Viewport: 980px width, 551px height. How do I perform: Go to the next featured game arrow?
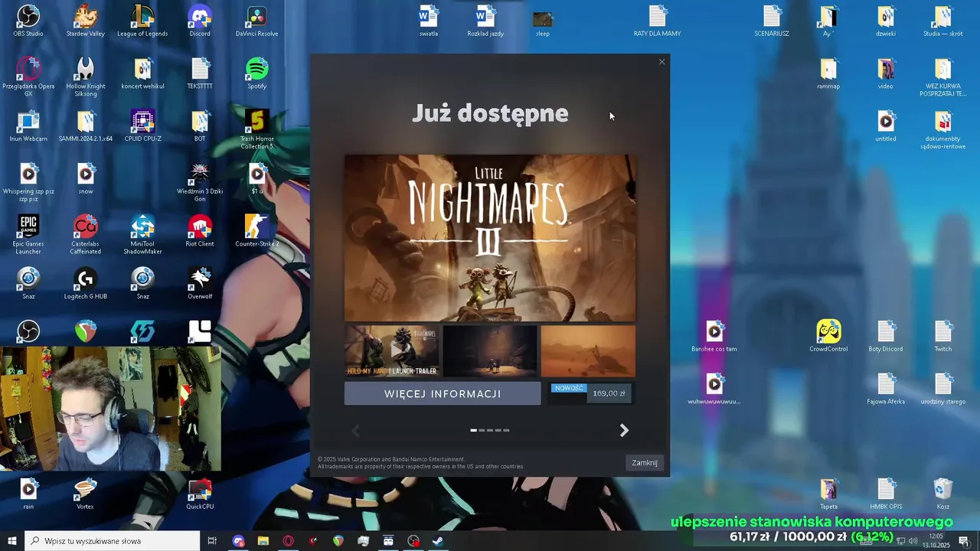pos(624,430)
